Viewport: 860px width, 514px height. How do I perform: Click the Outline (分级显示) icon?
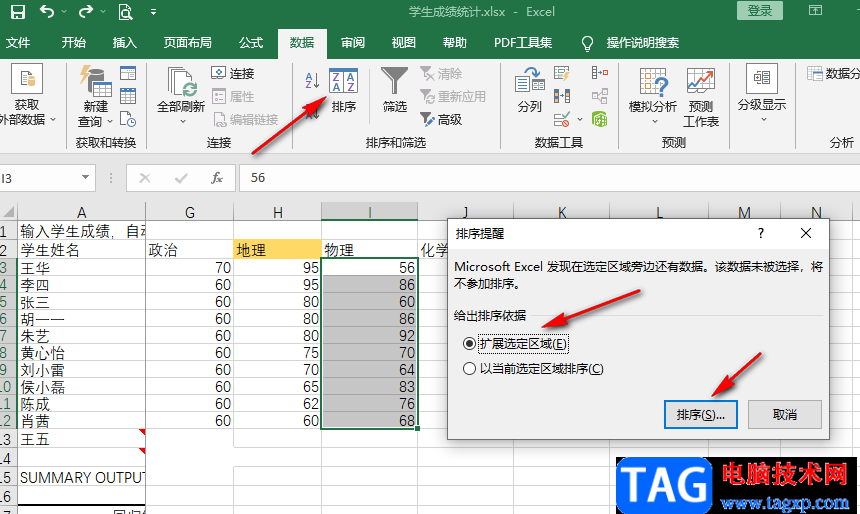coord(762,78)
